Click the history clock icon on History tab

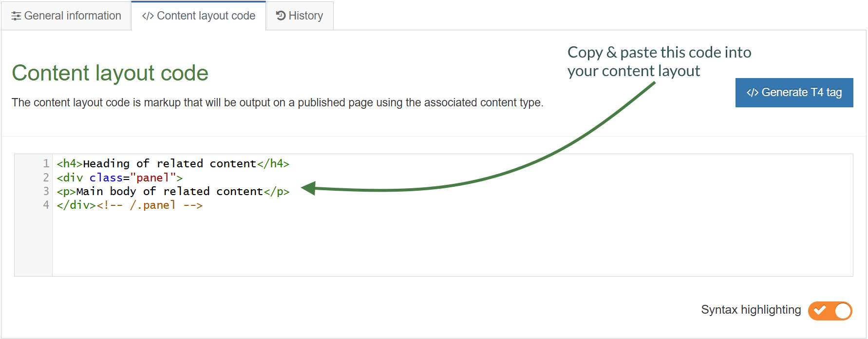tap(280, 16)
